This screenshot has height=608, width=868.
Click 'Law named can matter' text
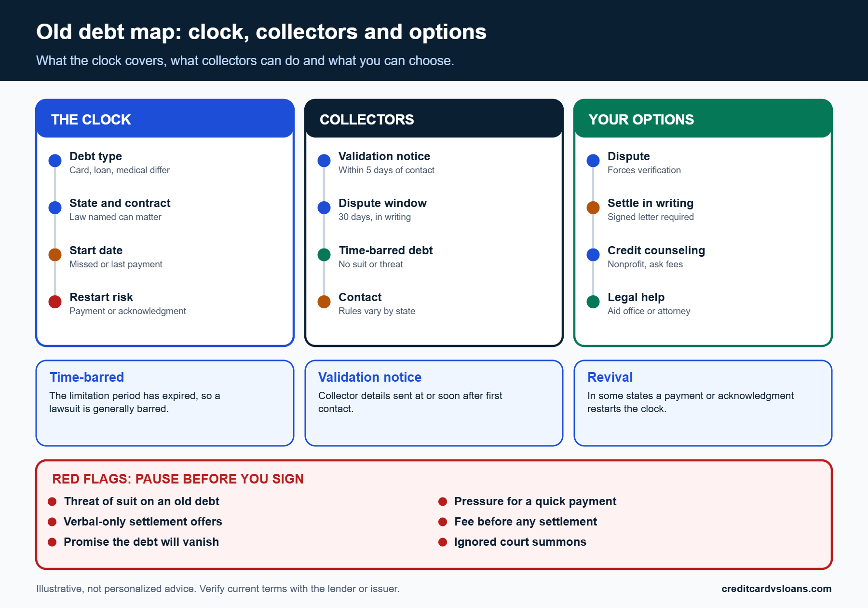point(115,217)
